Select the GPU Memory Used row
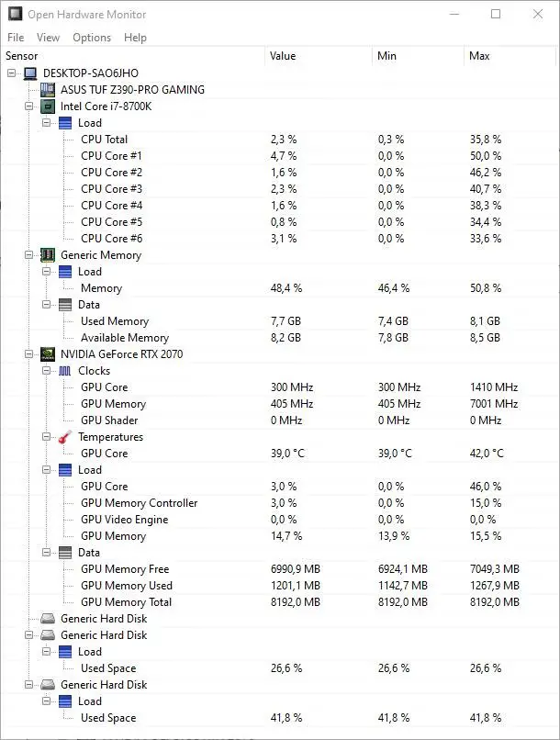The width and height of the screenshot is (560, 740). (126, 586)
